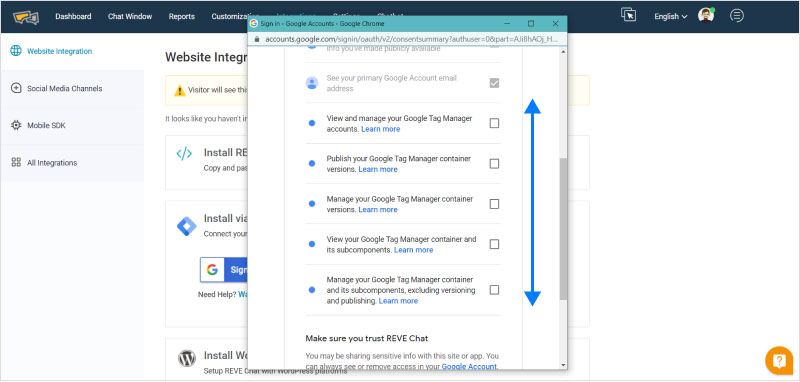Click the globe icon beside Website Integration
This screenshot has height=382, width=800.
(16, 51)
